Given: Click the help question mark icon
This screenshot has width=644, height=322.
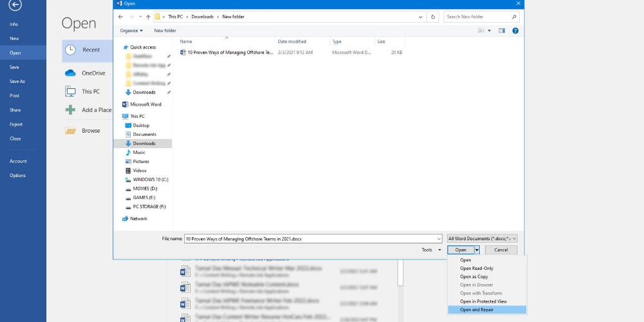Looking at the screenshot, I should click(515, 30).
